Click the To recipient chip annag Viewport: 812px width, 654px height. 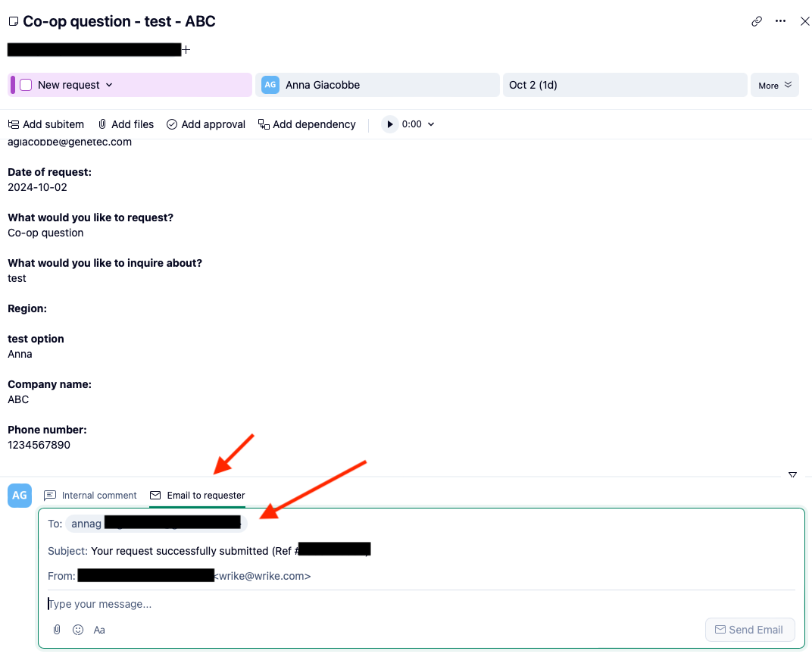[x=156, y=524]
